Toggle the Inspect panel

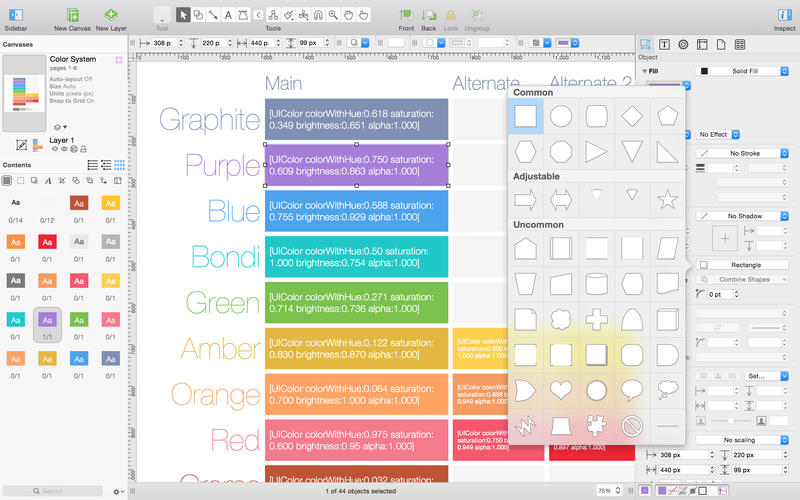784,15
